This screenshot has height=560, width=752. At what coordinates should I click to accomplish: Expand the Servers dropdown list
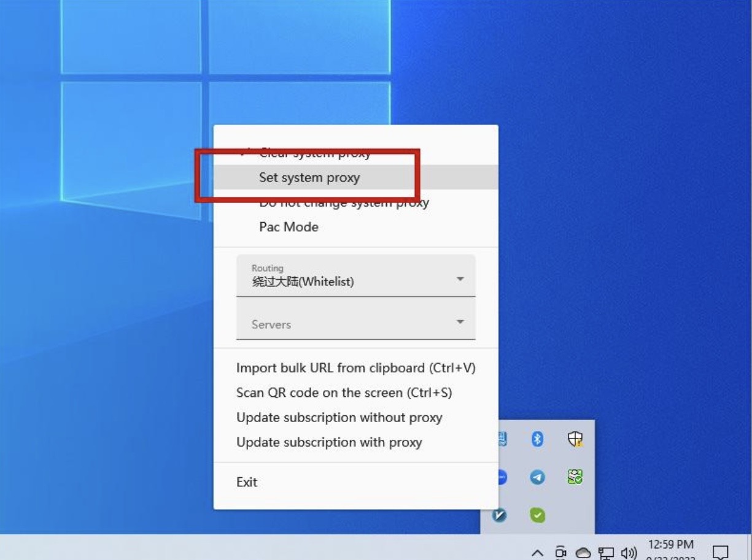(355, 319)
